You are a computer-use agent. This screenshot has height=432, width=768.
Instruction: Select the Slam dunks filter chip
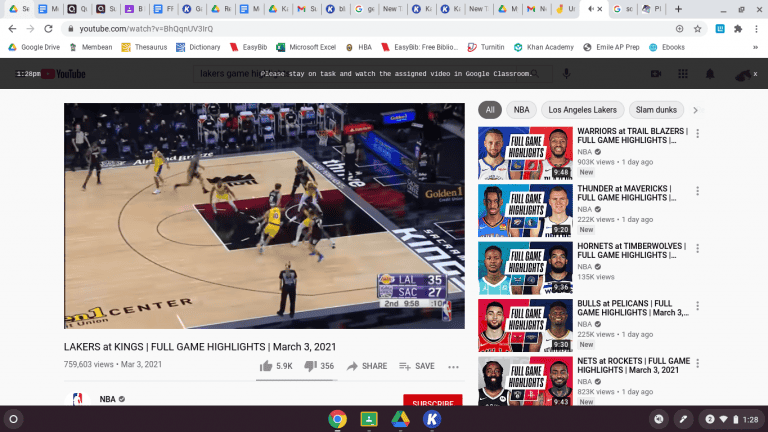coord(656,110)
